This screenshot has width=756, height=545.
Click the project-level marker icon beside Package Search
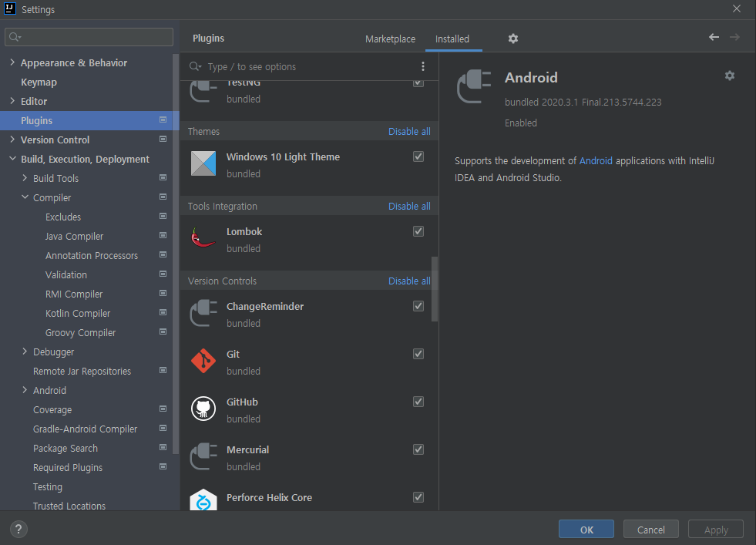coord(163,448)
